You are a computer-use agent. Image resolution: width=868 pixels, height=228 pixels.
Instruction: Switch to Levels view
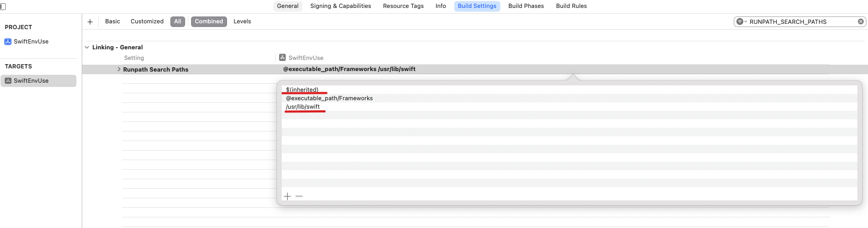[242, 22]
